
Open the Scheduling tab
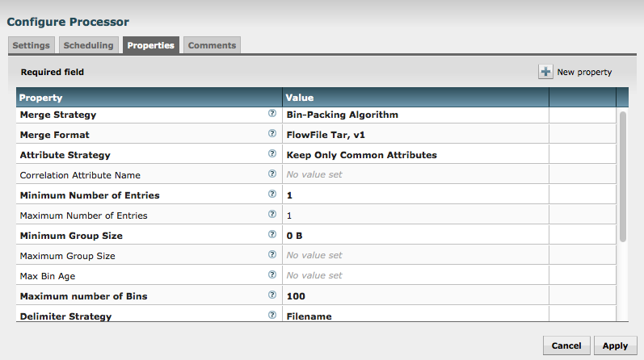tap(89, 46)
